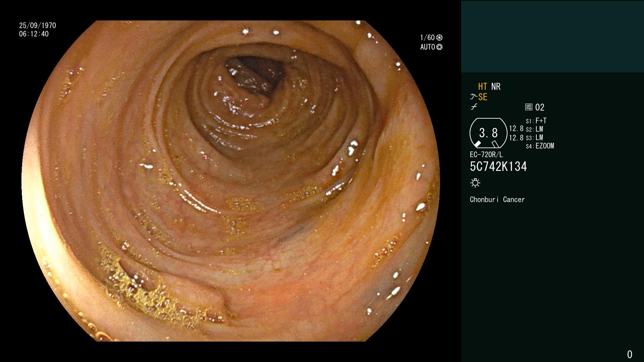Image resolution: width=644 pixels, height=362 pixels.
Task: Select the S4: EZOOM switch assignment
Action: 540,146
